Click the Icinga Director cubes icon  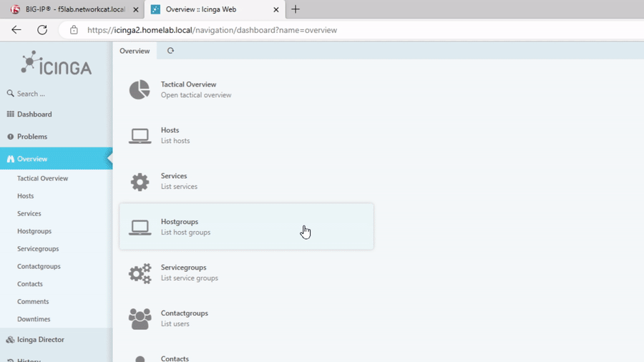(x=10, y=339)
